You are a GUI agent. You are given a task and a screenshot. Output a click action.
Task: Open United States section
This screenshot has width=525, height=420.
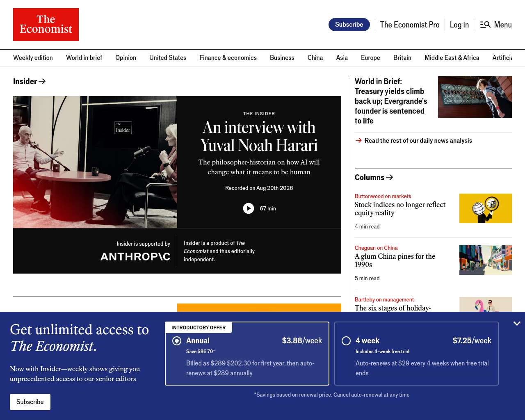168,58
